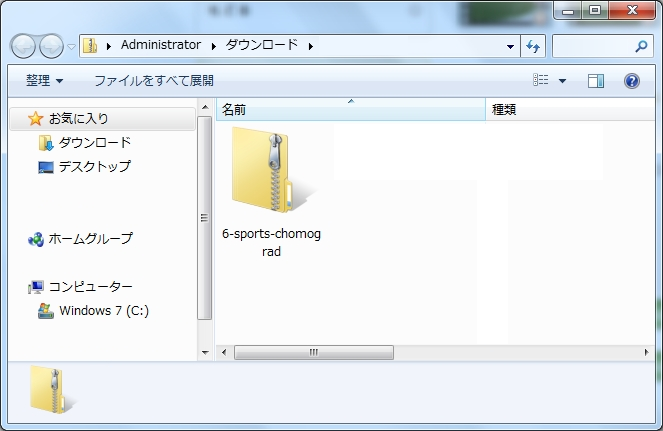
Task: Click ファイルをすべて展開 button
Action: [x=154, y=80]
